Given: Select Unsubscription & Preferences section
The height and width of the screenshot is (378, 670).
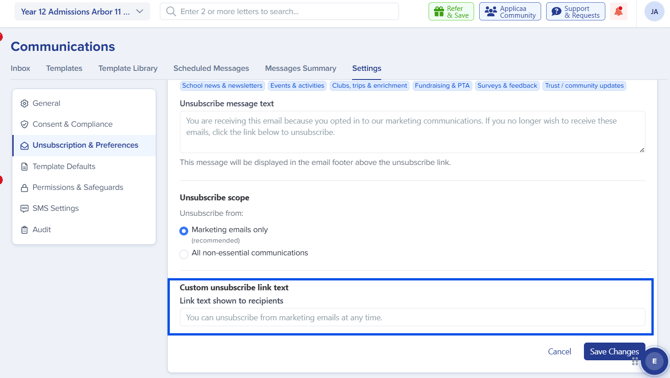Looking at the screenshot, I should pyautogui.click(x=84, y=145).
